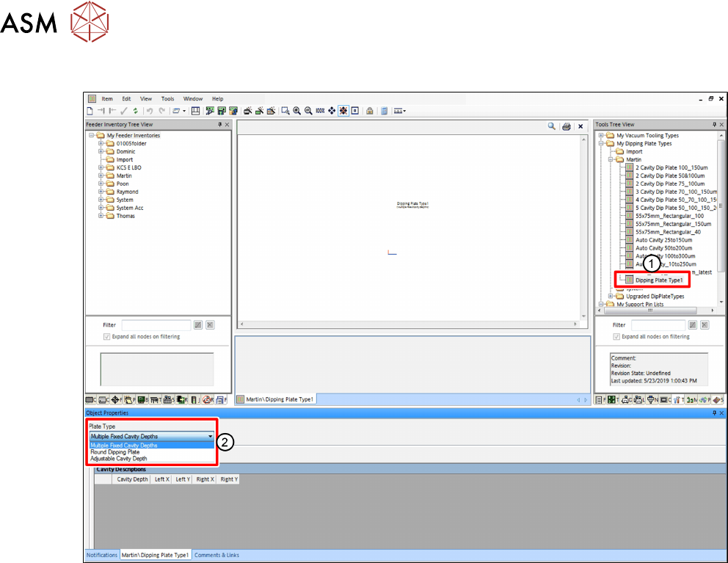Click the Undo arrow icon
The image size is (728, 563).
[150, 111]
